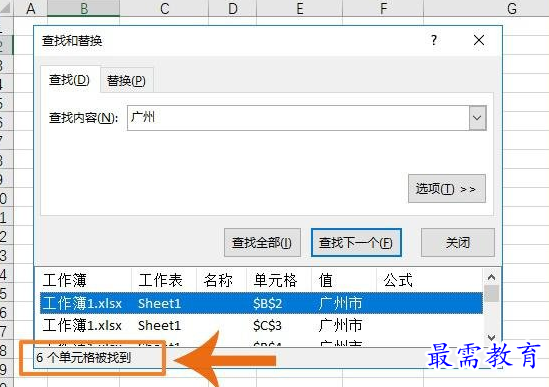Sort results by 工作簿 column header

[x=86, y=280]
